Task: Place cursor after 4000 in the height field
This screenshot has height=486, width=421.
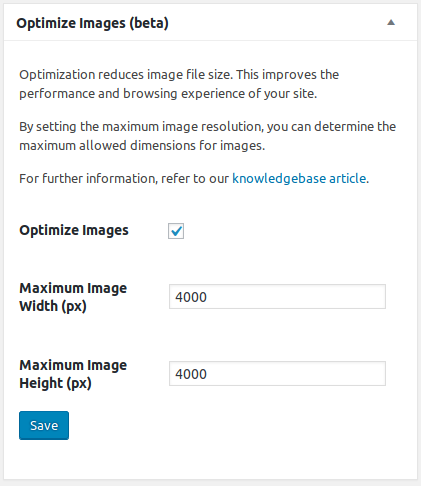Action: (208, 374)
